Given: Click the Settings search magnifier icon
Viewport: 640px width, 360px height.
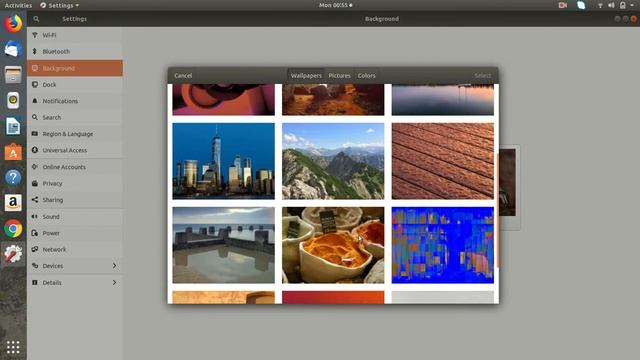Looking at the screenshot, I should 36,19.
